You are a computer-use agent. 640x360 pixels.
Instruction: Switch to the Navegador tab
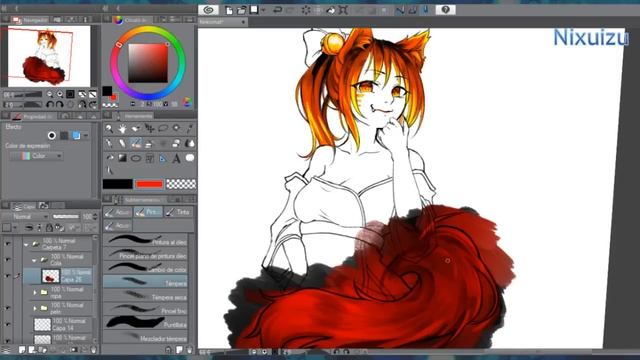(31, 20)
